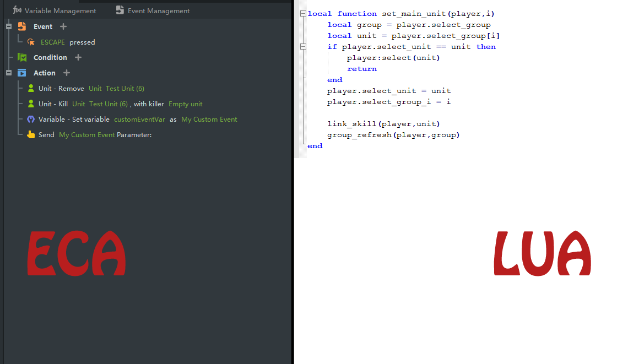628x364 pixels.
Task: Click the 'player:select(unit)' code line
Action: (x=393, y=58)
